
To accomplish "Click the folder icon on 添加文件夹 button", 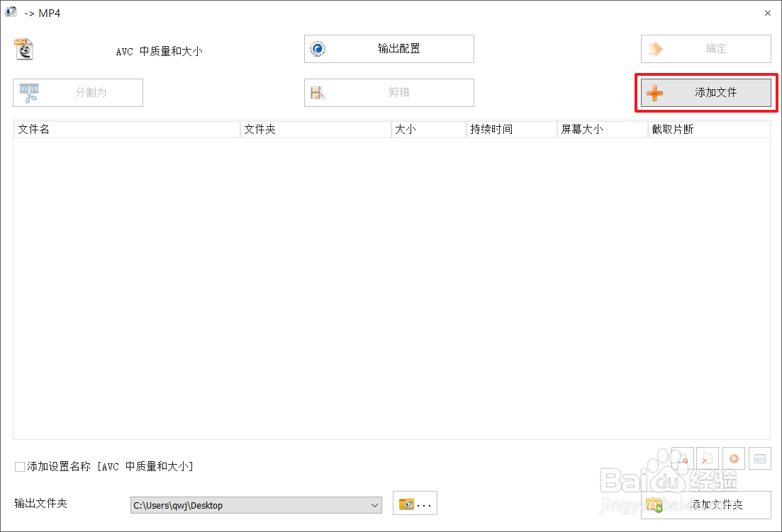I will click(655, 505).
